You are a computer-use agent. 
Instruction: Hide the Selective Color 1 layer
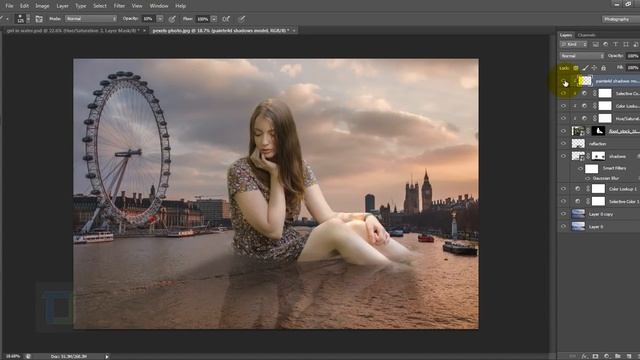click(x=564, y=202)
